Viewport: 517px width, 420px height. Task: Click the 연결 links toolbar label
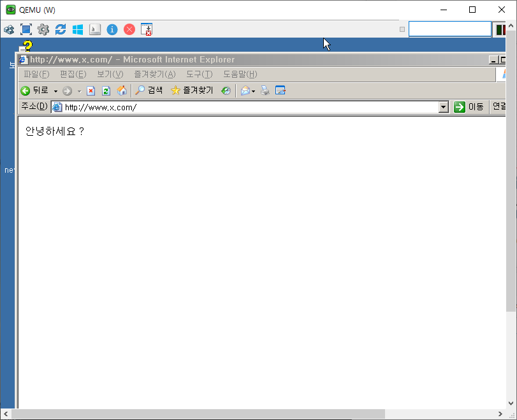point(499,106)
